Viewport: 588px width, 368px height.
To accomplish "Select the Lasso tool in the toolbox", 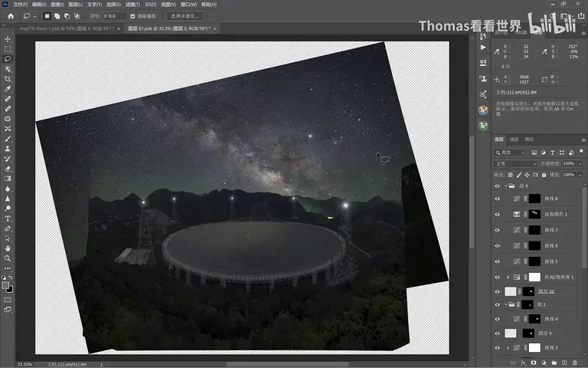I will [8, 59].
